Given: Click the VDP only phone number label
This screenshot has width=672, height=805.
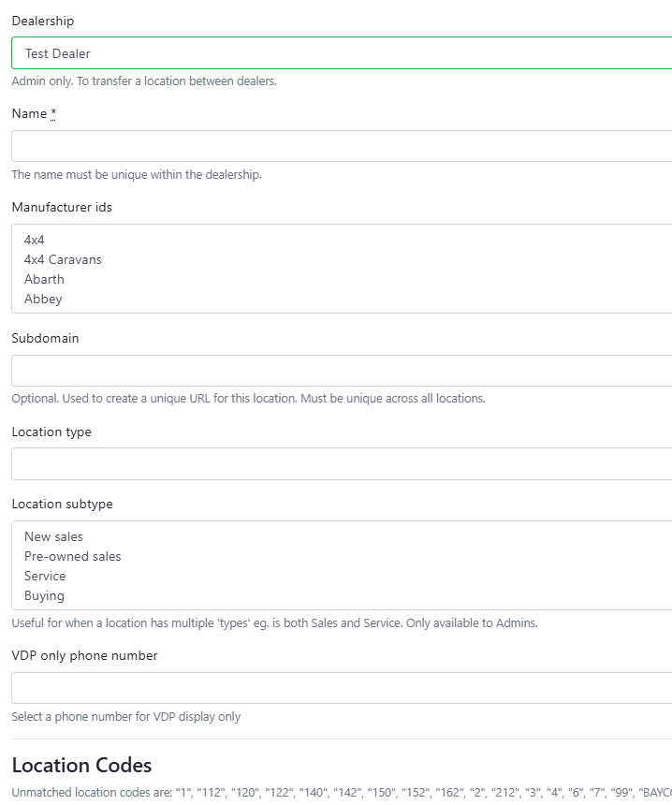Looking at the screenshot, I should (x=84, y=655).
